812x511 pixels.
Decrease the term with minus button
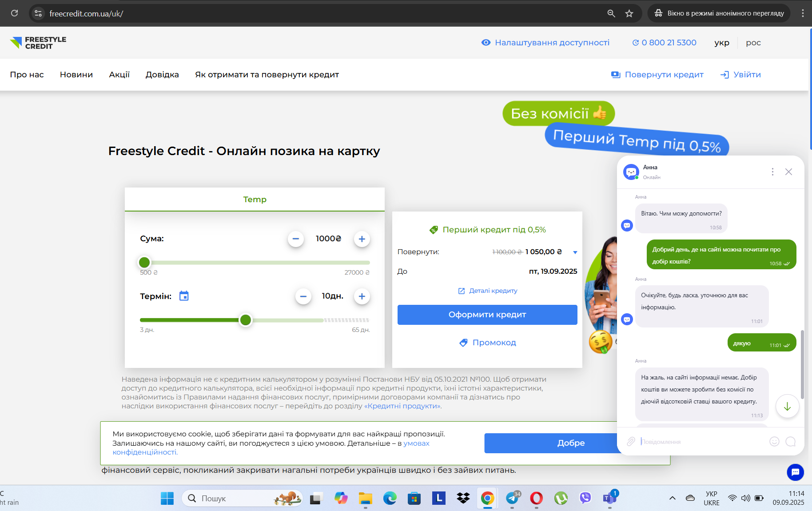[x=303, y=296]
